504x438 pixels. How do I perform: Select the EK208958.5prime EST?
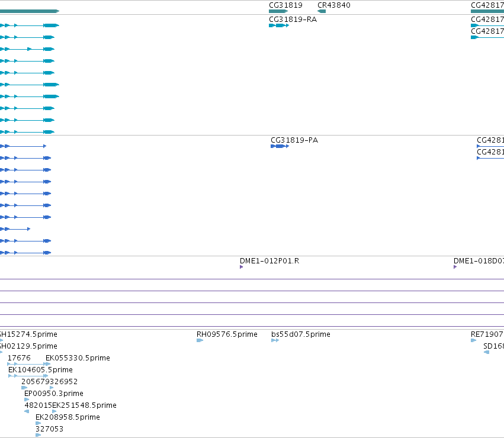38,423
